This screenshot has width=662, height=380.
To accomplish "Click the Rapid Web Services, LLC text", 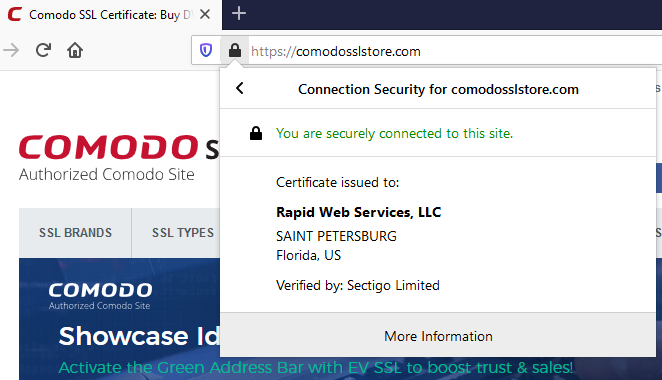I will point(358,212).
